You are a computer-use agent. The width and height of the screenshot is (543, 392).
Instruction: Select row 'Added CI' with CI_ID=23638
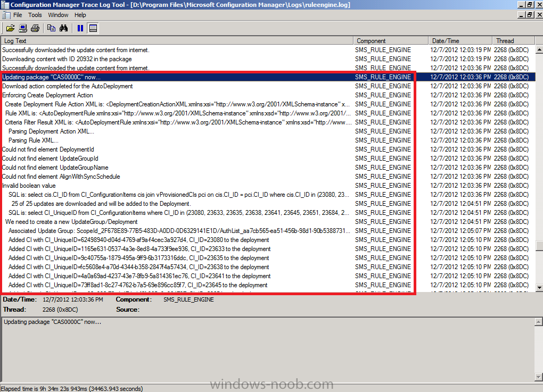click(268, 267)
